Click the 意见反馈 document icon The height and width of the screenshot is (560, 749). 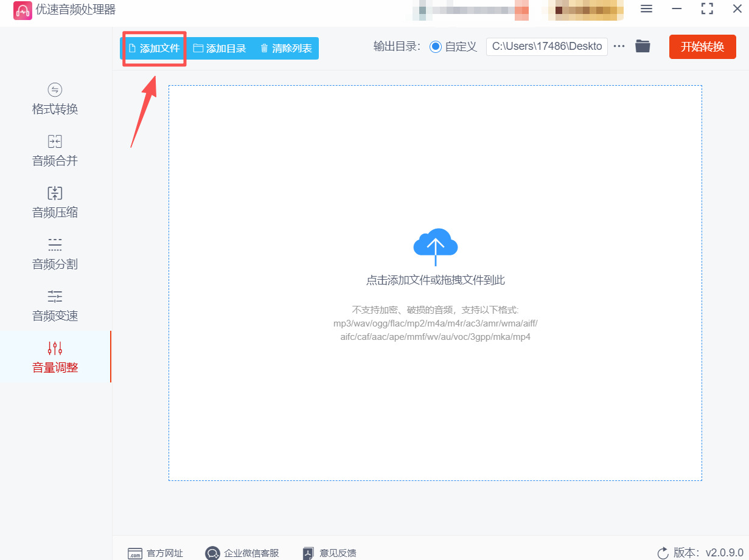(x=308, y=553)
